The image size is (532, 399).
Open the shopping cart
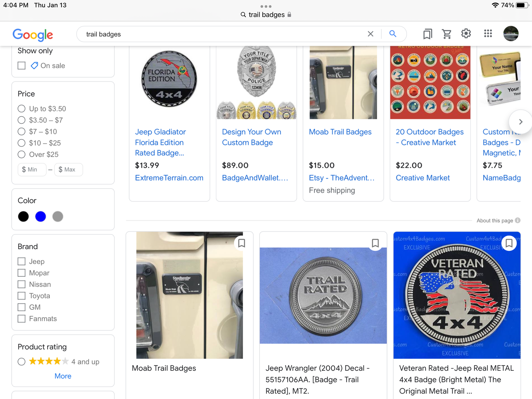(x=447, y=34)
